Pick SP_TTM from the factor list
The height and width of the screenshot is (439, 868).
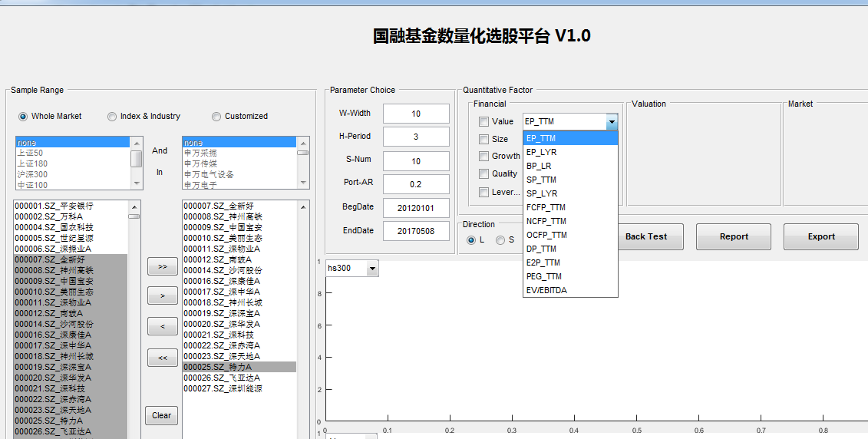[570, 180]
